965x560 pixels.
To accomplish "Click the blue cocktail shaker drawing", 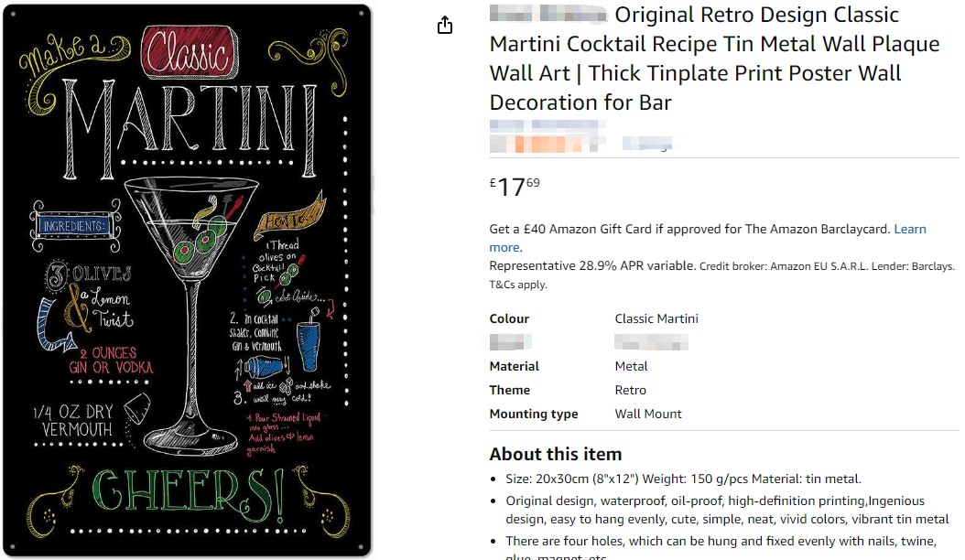I will pyautogui.click(x=308, y=346).
